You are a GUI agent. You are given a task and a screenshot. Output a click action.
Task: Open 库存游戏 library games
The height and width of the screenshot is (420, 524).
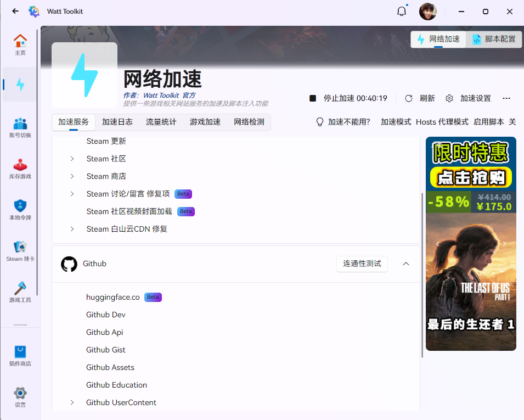[x=20, y=169]
